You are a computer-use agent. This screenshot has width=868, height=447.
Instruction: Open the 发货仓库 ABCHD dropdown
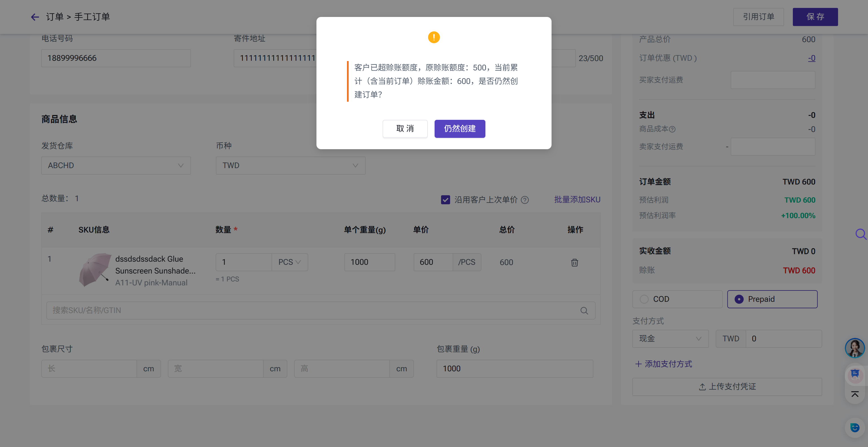click(116, 165)
